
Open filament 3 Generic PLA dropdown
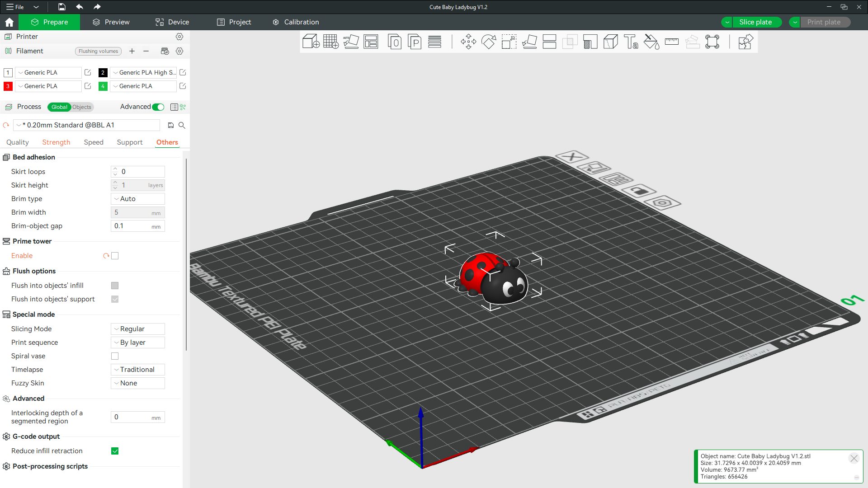coord(48,86)
